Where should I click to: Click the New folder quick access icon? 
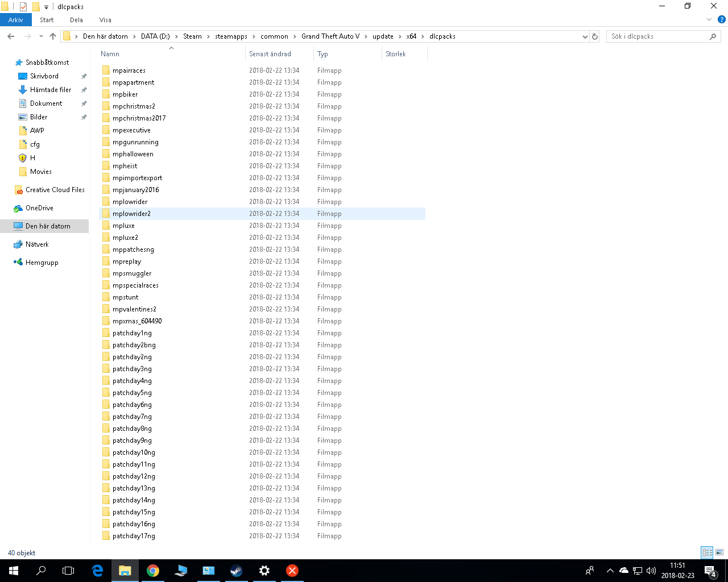coord(35,7)
